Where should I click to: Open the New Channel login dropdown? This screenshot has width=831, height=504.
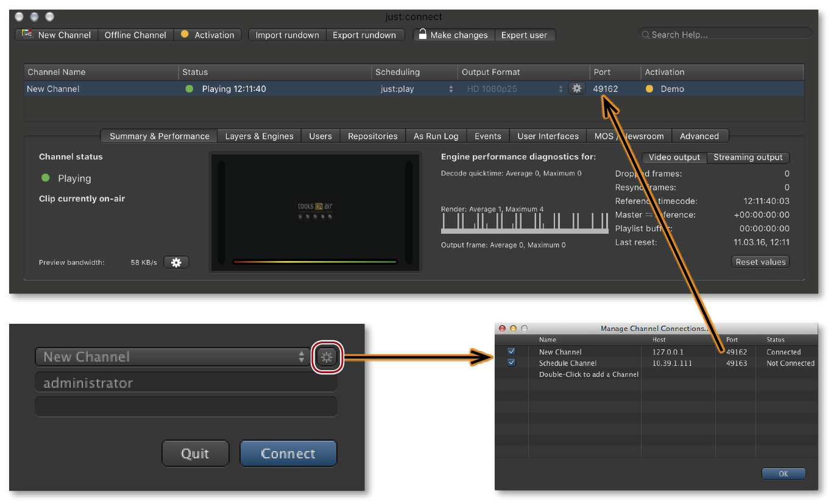(x=173, y=357)
